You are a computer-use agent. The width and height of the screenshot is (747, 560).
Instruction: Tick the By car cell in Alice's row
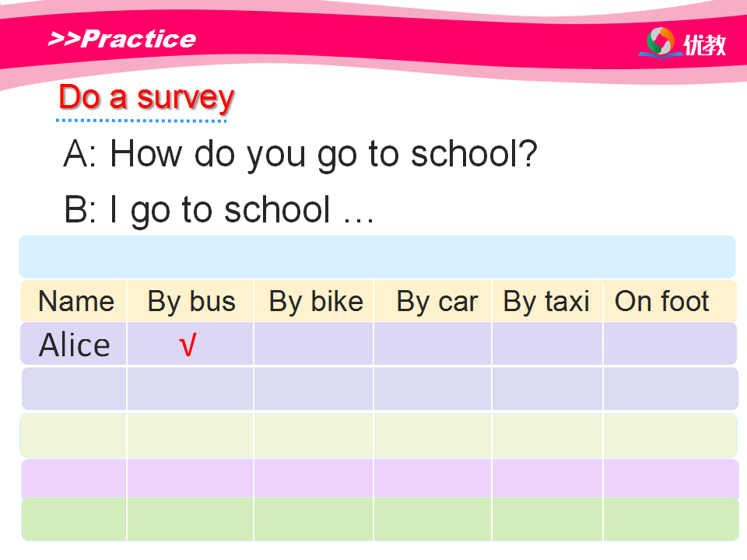click(x=433, y=345)
